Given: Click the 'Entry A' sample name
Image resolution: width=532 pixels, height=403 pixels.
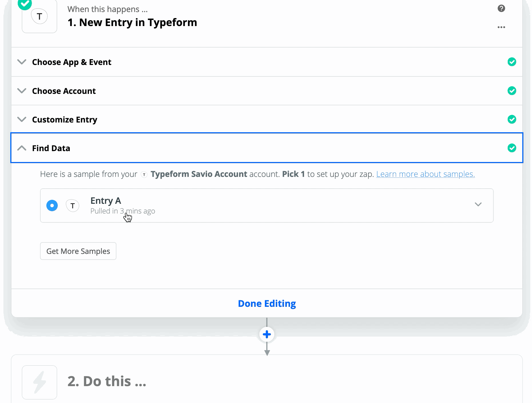Looking at the screenshot, I should pos(106,201).
